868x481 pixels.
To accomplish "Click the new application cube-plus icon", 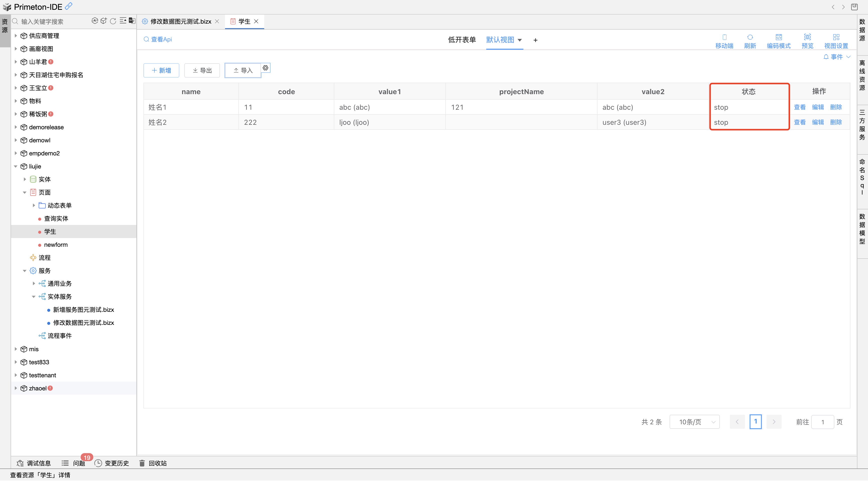I will tap(104, 21).
